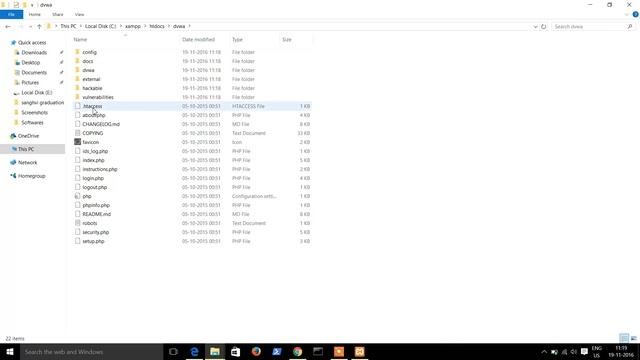The height and width of the screenshot is (360, 640).
Task: Navigate to xampp in breadcrumb
Action: coord(133,26)
